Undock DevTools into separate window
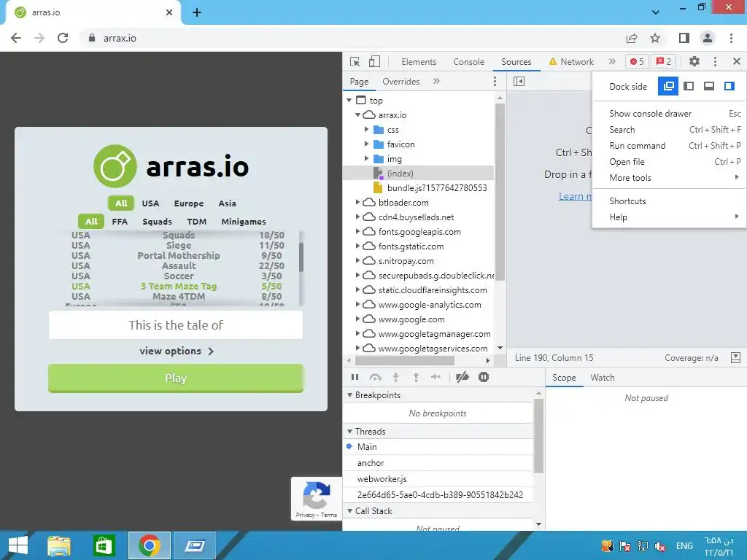This screenshot has width=747, height=560. coord(668,86)
